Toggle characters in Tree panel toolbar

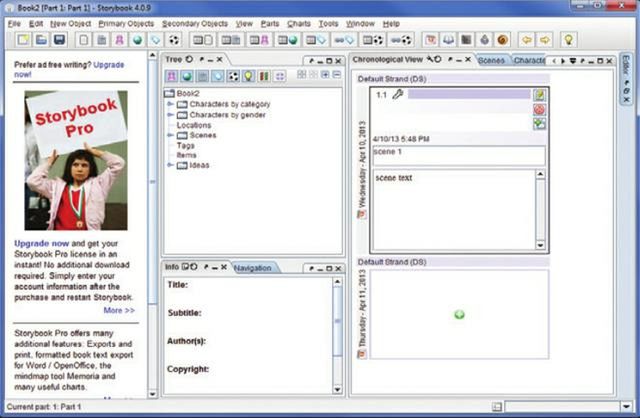(171, 76)
